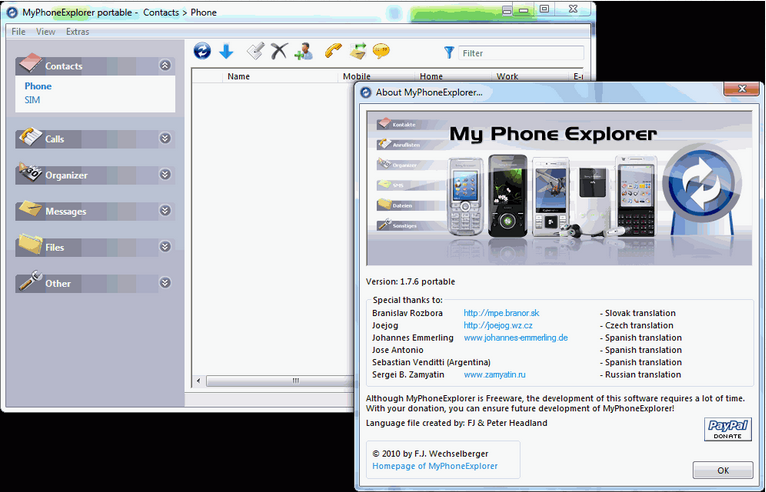
Task: Select Phone under Contacts
Action: coord(38,86)
